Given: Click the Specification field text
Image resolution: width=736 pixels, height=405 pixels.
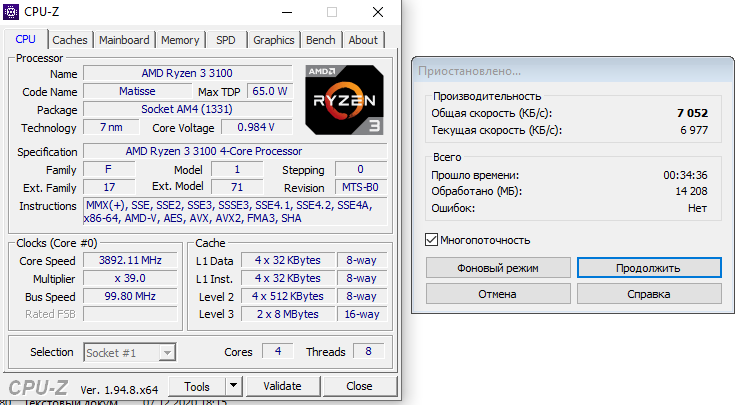Looking at the screenshot, I should coord(235,151).
